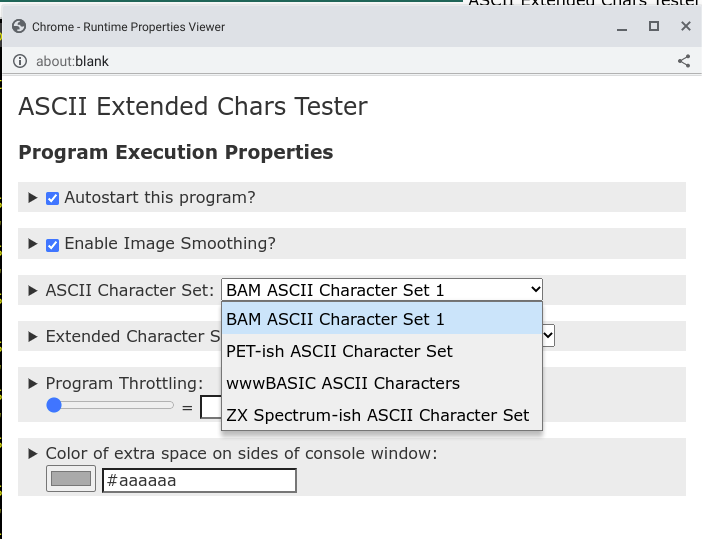Maximize the Runtime Properties Viewer window
Viewport: 702px width, 539px height.
(654, 26)
